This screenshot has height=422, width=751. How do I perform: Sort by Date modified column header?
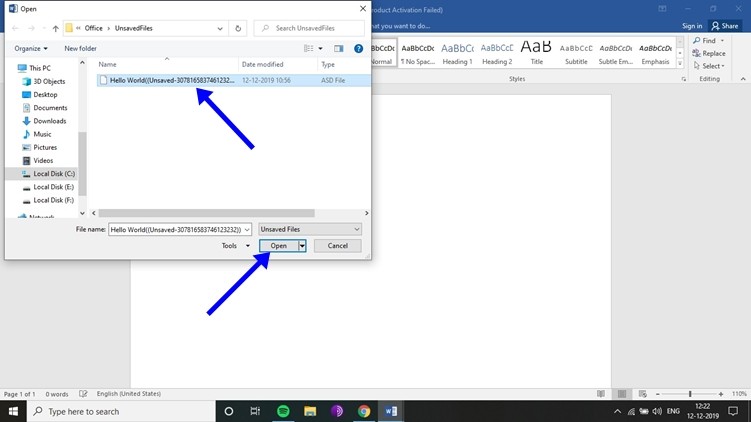[278, 64]
